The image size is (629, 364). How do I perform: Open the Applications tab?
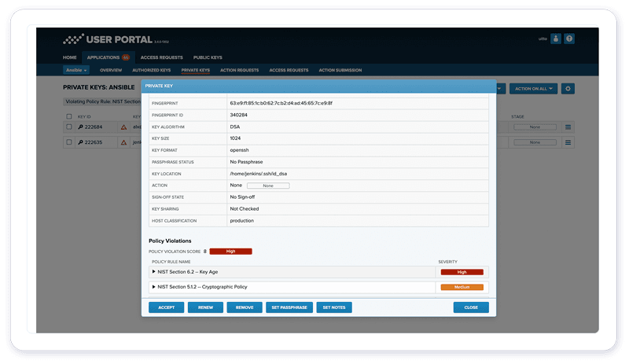point(108,57)
